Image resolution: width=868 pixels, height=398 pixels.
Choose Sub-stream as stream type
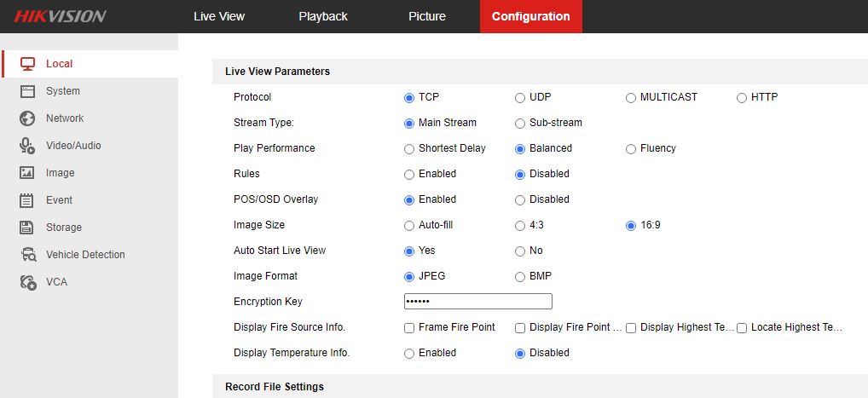click(x=520, y=123)
